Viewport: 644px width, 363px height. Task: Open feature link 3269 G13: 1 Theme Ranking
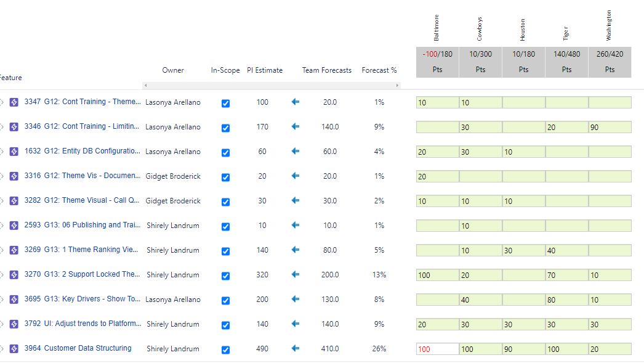click(81, 250)
